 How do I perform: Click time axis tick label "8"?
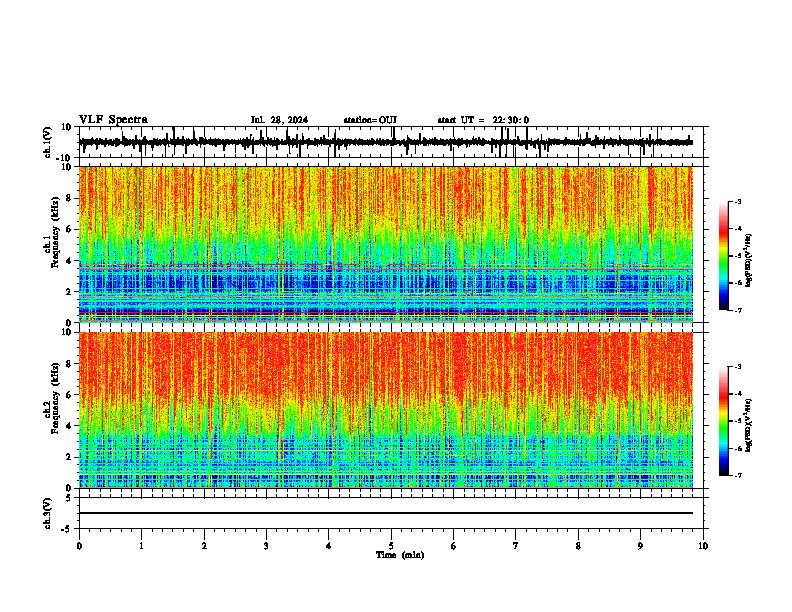pos(578,546)
